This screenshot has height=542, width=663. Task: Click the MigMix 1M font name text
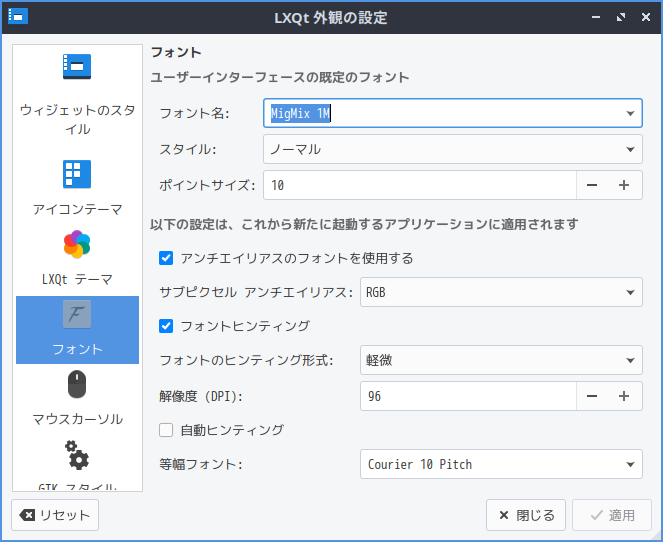(300, 113)
